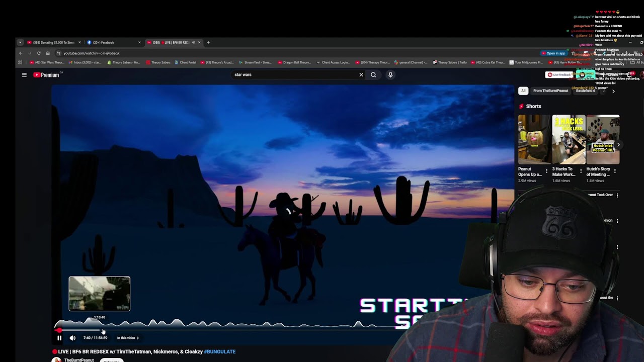
Task: Close the active LIVE BF6 tab
Action: [x=199, y=43]
